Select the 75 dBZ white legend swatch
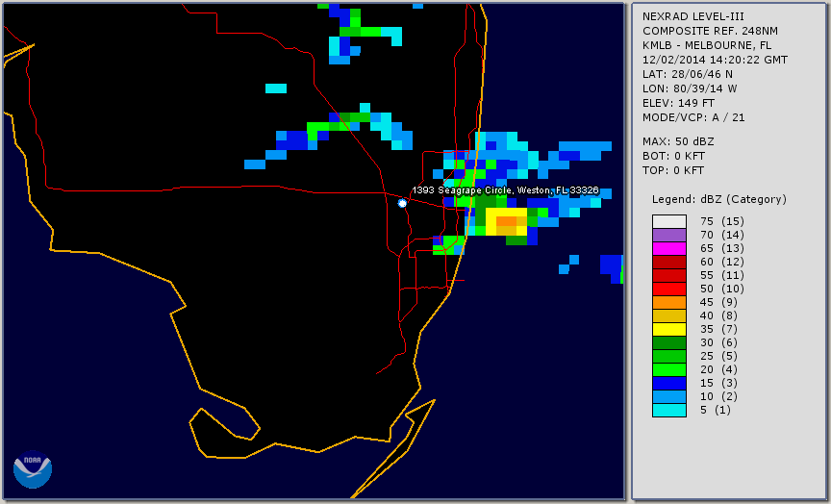 tap(668, 221)
